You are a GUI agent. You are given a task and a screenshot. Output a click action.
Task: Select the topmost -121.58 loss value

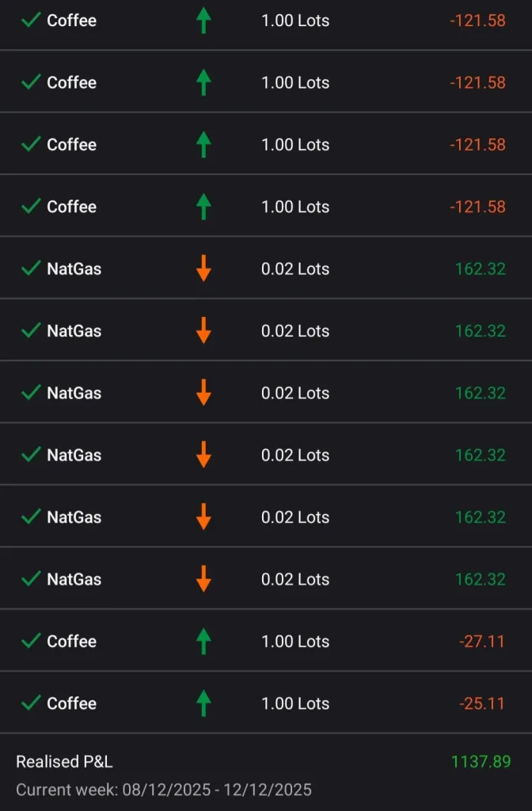(x=477, y=21)
